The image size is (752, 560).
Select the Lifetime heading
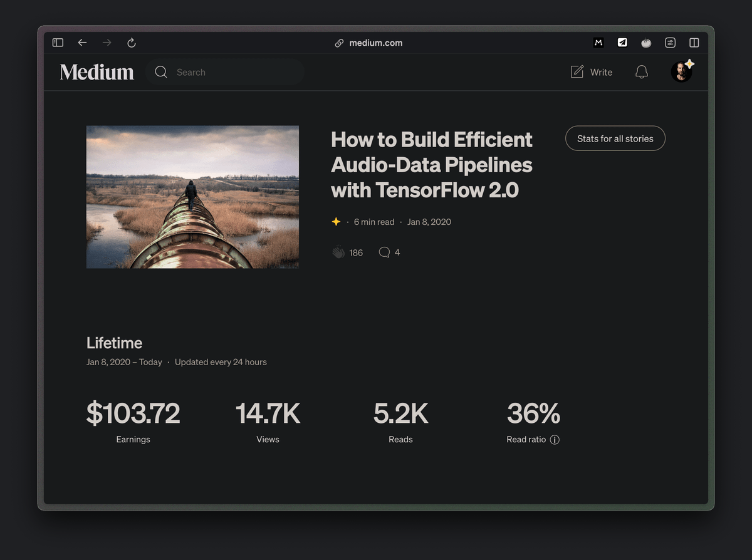coord(114,343)
